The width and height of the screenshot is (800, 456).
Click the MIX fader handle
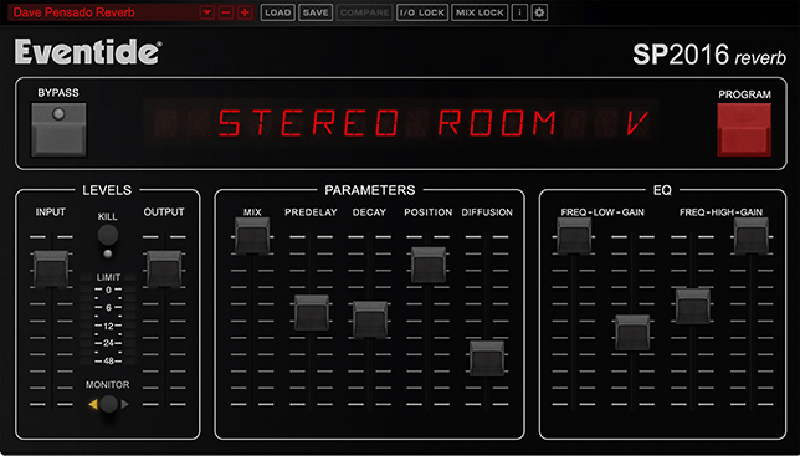pyautogui.click(x=252, y=235)
